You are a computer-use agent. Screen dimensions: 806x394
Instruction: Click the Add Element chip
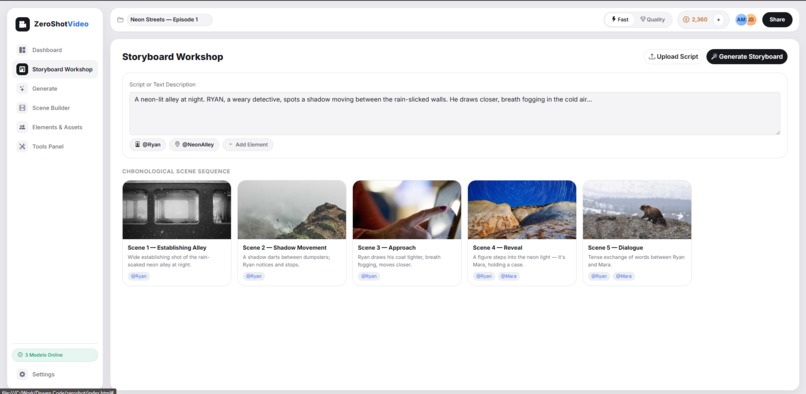(248, 145)
